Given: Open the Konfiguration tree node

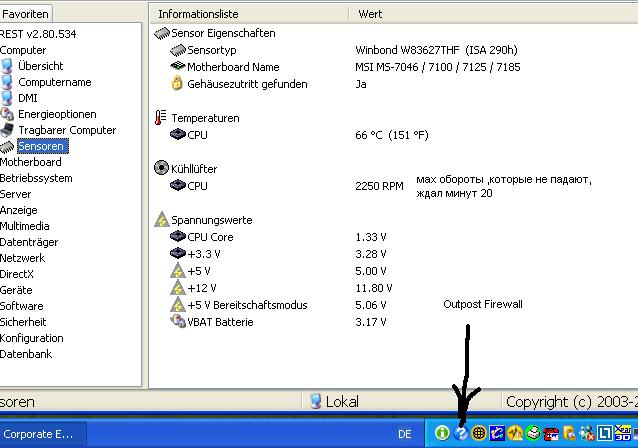Looking at the screenshot, I should 32,338.
